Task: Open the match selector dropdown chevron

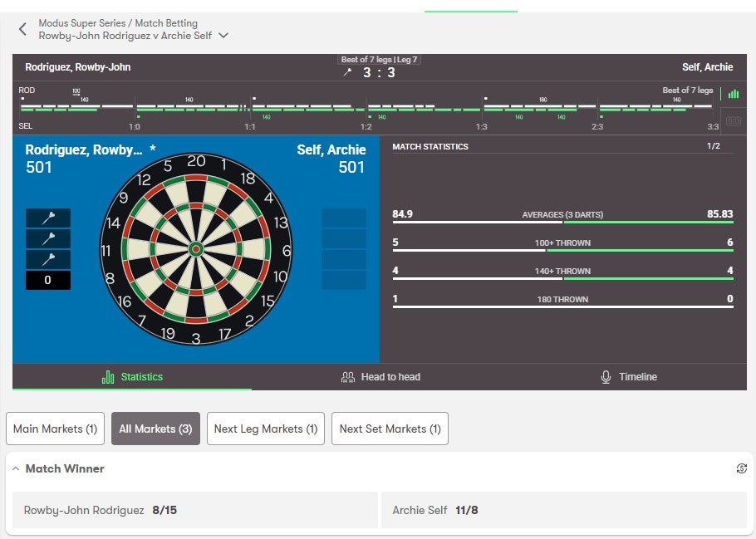Action: point(223,36)
